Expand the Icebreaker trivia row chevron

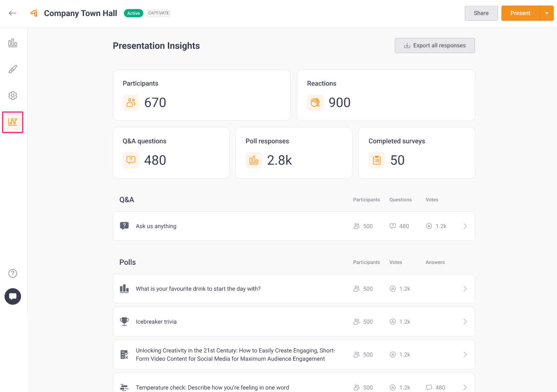(x=465, y=322)
